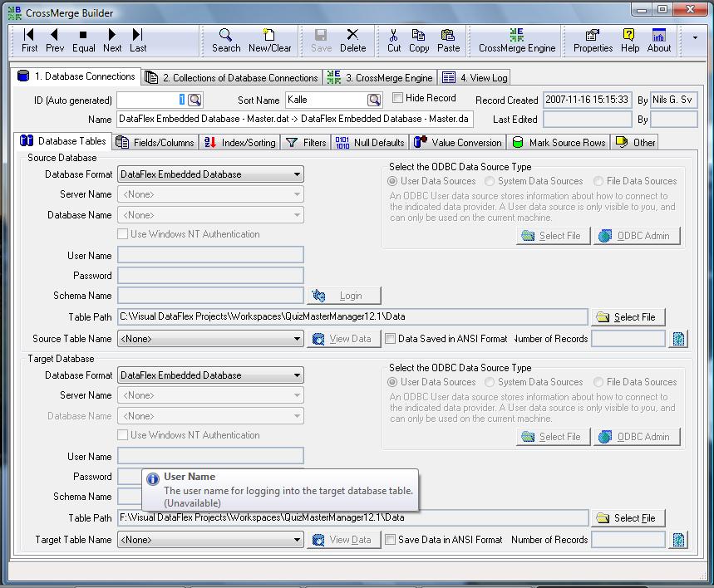Select target File Data Sources radio
This screenshot has height=588, width=714.
(598, 382)
